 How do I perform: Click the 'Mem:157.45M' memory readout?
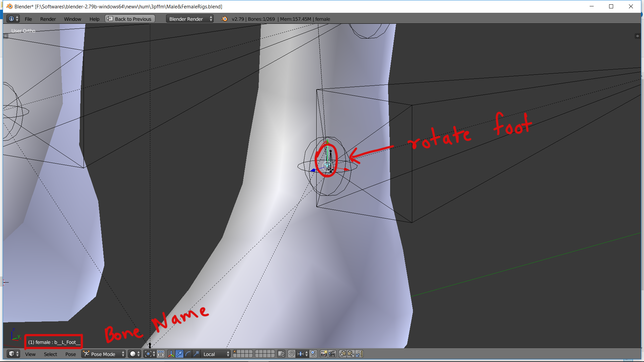tap(296, 19)
